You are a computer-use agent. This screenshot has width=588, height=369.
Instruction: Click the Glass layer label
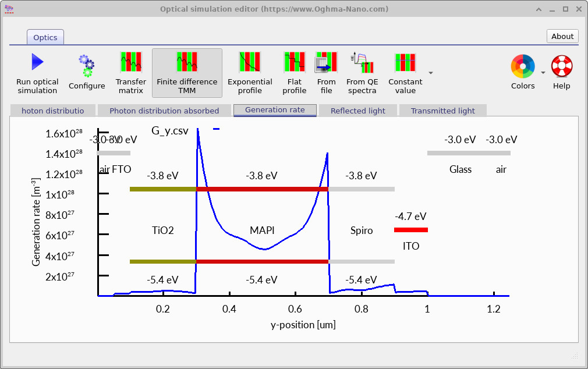click(461, 169)
